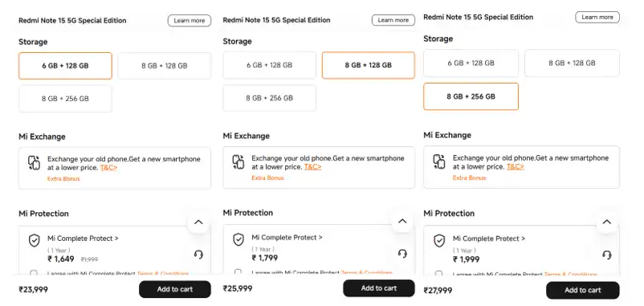Click Learn more in the ₹25,999 panel
Screen dimensions: 644x306
393,20
